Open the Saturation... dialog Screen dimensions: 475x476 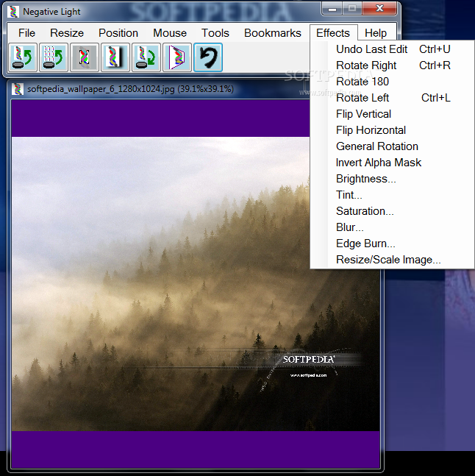tap(392, 211)
